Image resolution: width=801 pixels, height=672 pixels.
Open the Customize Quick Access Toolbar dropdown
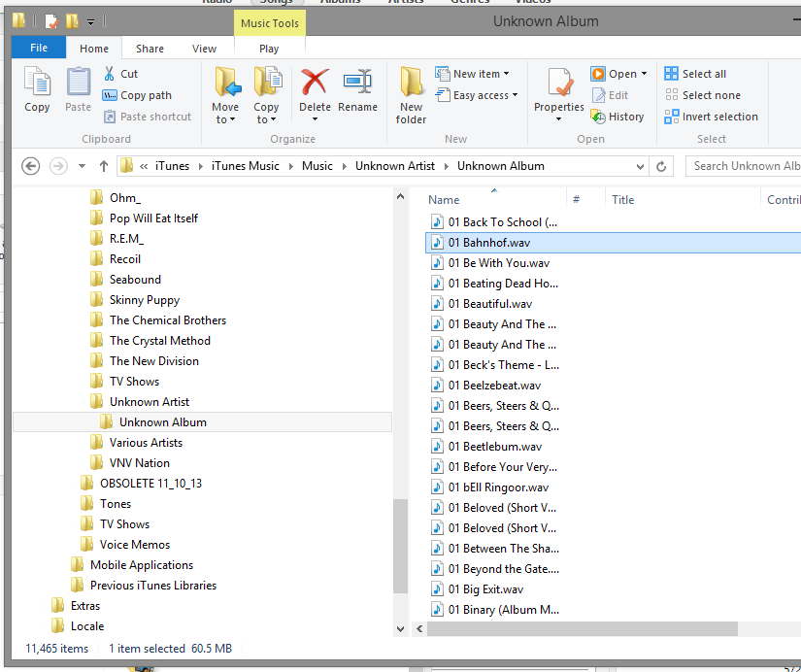[90, 22]
